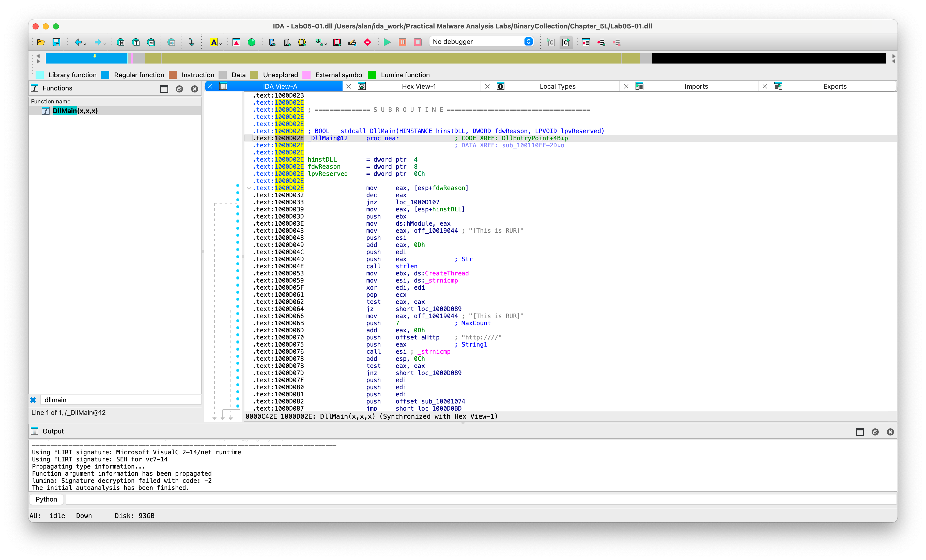Expand the dropdown beside the 'A' icon
The image size is (926, 560).
point(220,44)
